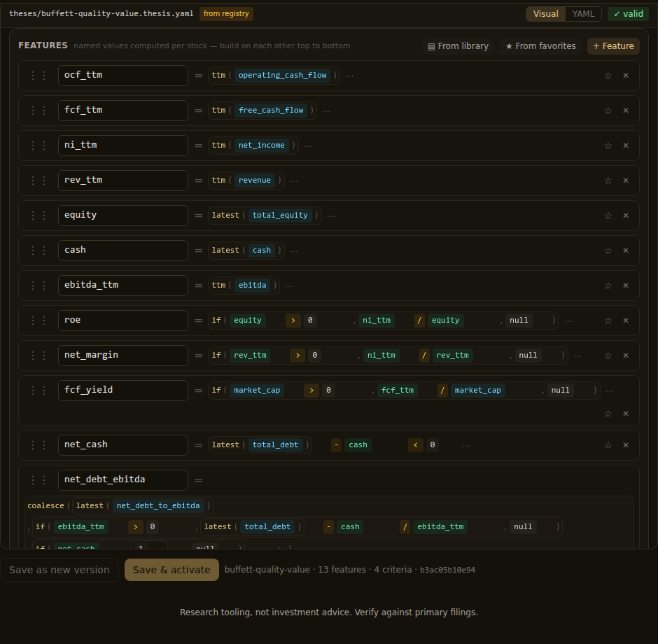This screenshot has height=644, width=658.
Task: Star the cash feature row
Action: 608,251
